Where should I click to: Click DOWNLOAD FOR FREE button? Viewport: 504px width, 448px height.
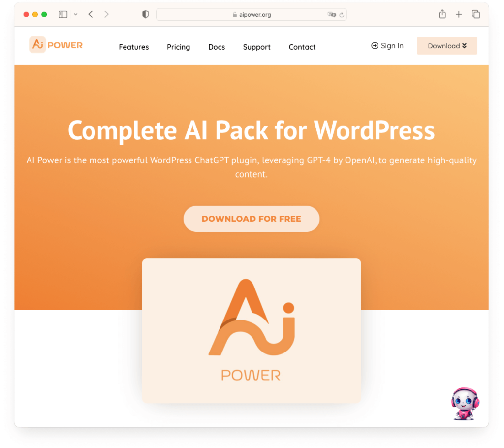pos(252,219)
